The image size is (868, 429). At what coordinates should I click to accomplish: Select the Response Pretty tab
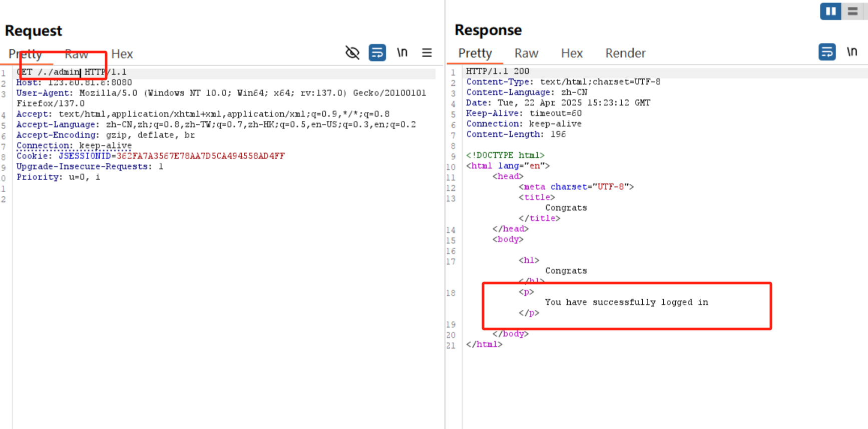475,53
